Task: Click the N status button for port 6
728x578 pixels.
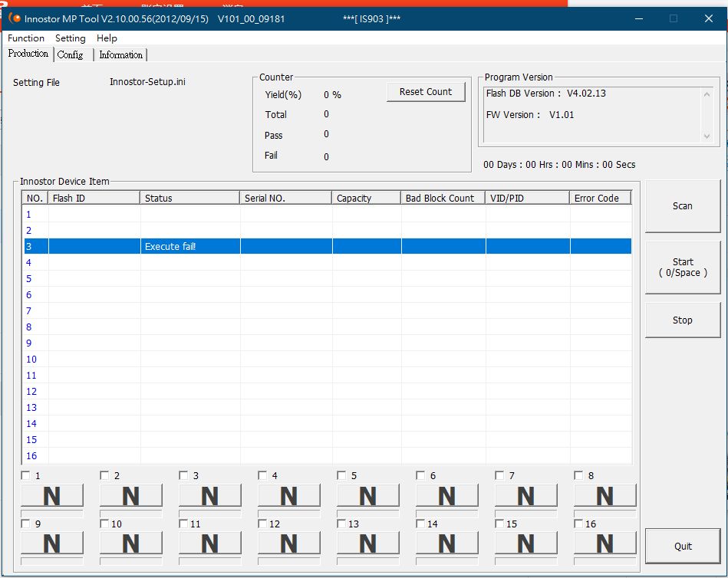Action: (446, 495)
